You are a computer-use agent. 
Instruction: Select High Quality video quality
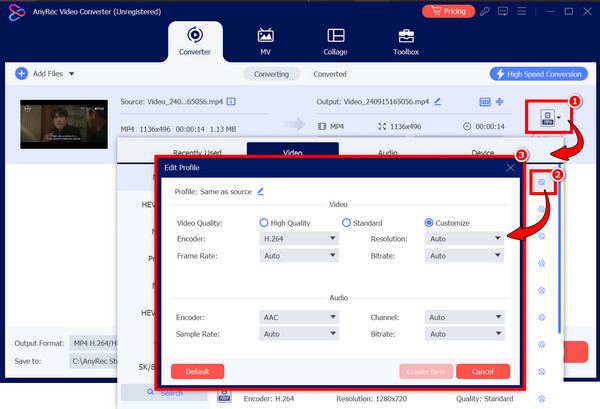(x=264, y=223)
